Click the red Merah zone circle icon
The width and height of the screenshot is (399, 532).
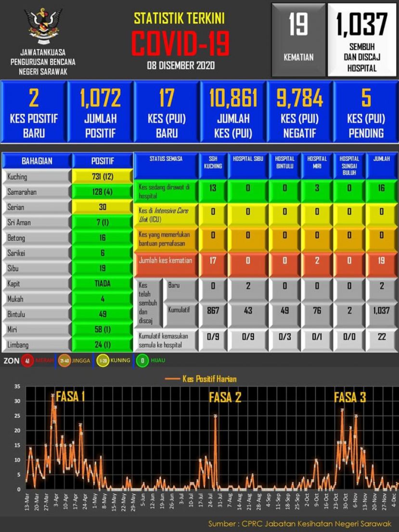click(27, 361)
